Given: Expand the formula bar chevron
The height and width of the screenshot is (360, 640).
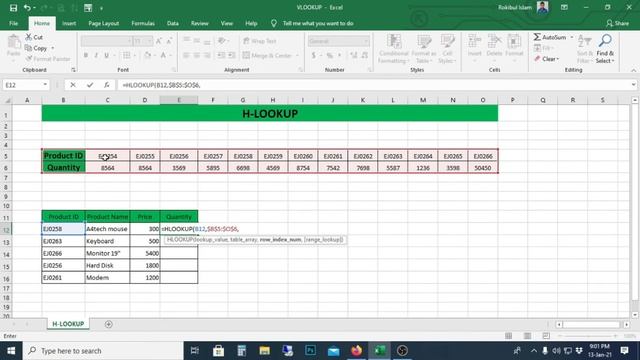Looking at the screenshot, I should (x=633, y=85).
